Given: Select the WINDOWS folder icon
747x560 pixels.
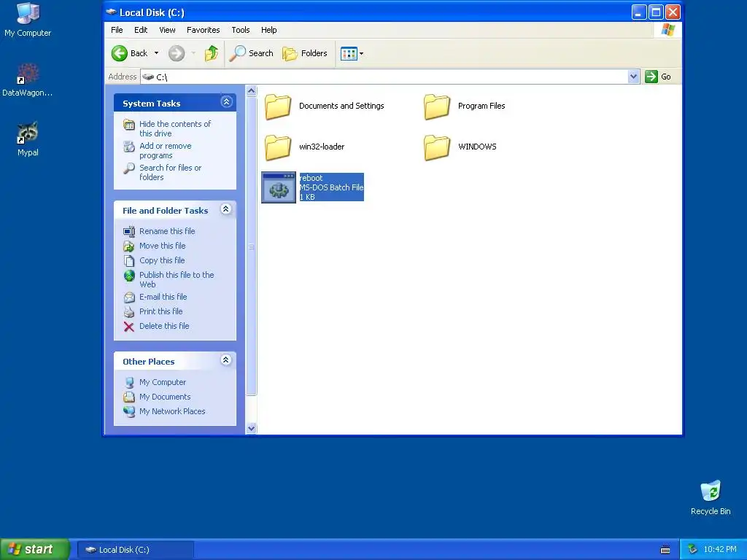Looking at the screenshot, I should click(437, 147).
